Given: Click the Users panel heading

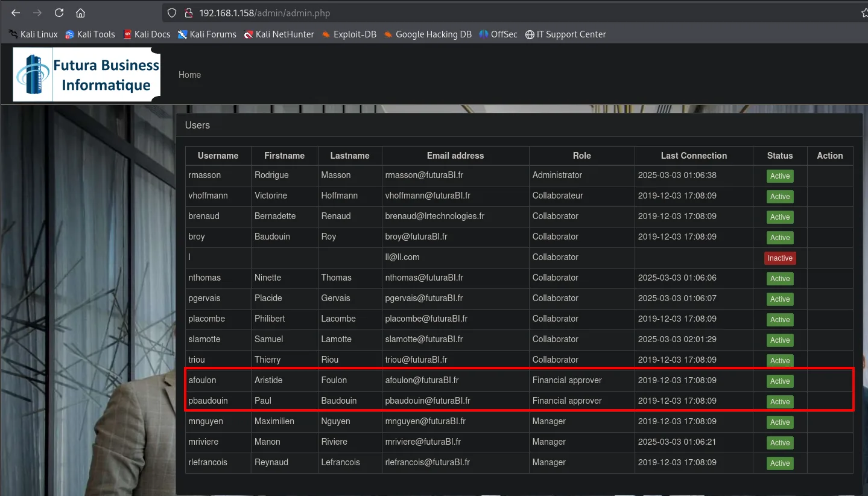Looking at the screenshot, I should (x=197, y=126).
